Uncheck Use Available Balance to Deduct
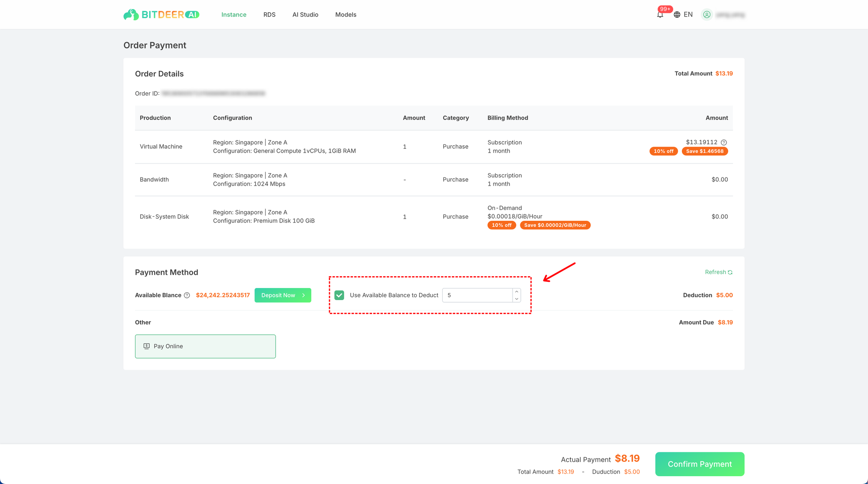This screenshot has width=868, height=484. [339, 295]
